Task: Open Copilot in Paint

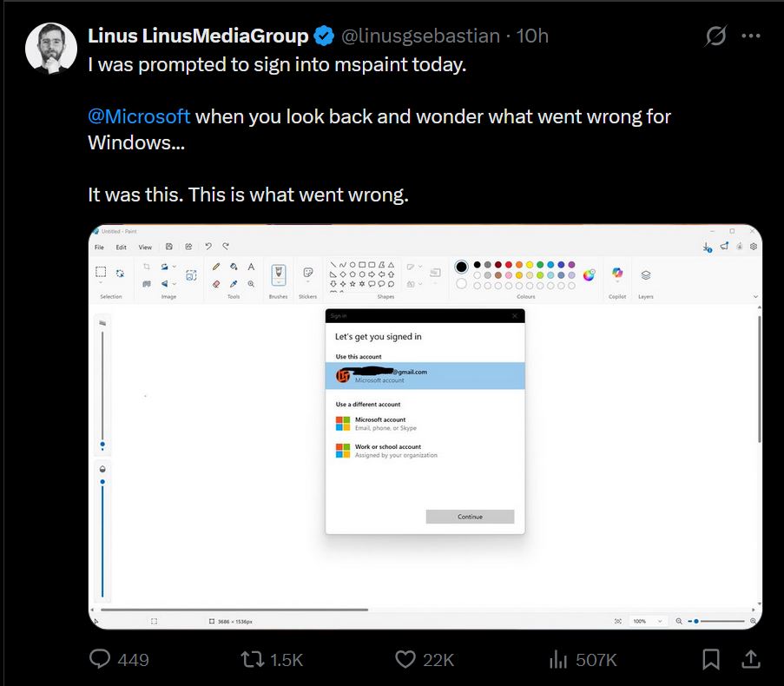Action: (617, 272)
